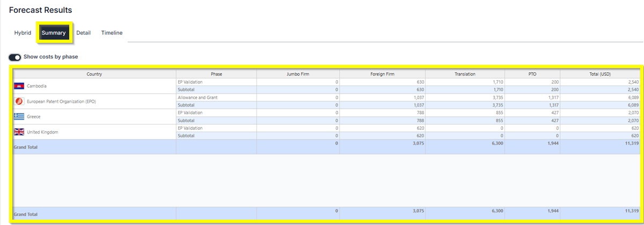The width and height of the screenshot is (644, 225).
Task: Click Greece's Subtotal label
Action: (x=186, y=121)
